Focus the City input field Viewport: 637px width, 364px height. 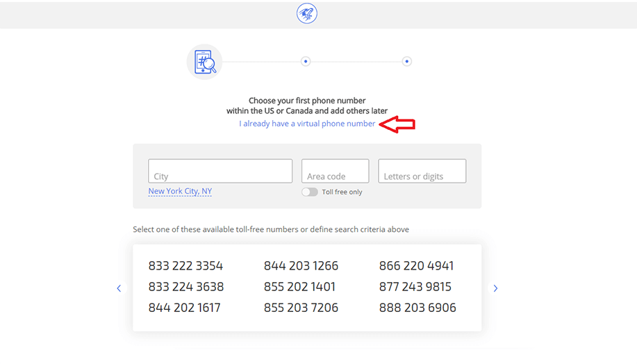tap(220, 171)
